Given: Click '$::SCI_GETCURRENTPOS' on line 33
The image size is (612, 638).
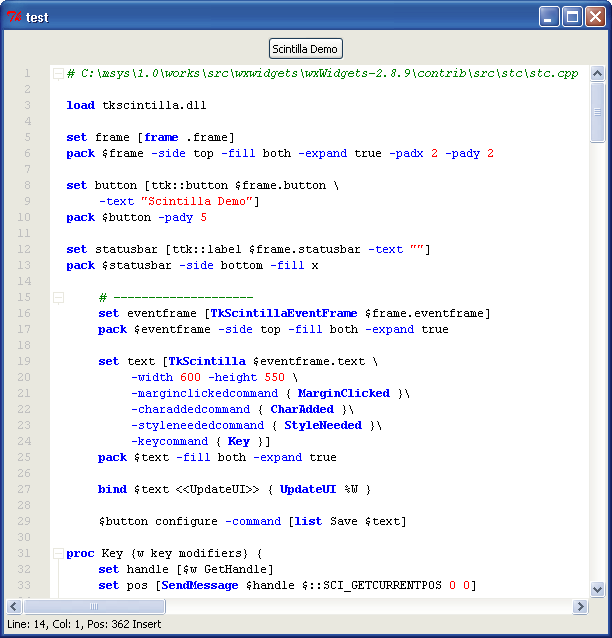Looking at the screenshot, I should (372, 586).
